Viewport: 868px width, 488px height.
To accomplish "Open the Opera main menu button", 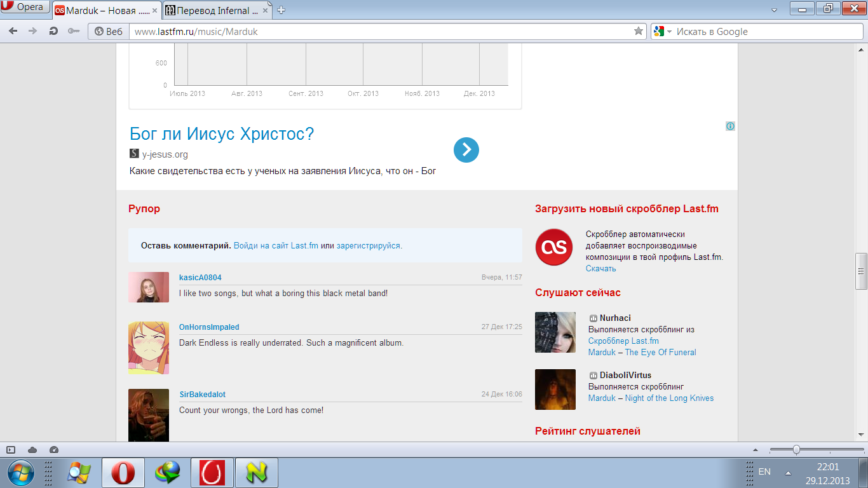I will [x=24, y=7].
